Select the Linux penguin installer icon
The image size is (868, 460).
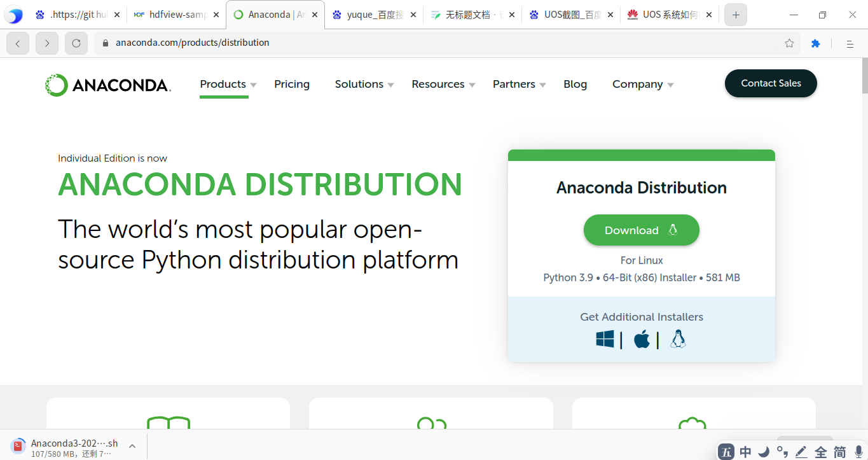point(678,339)
